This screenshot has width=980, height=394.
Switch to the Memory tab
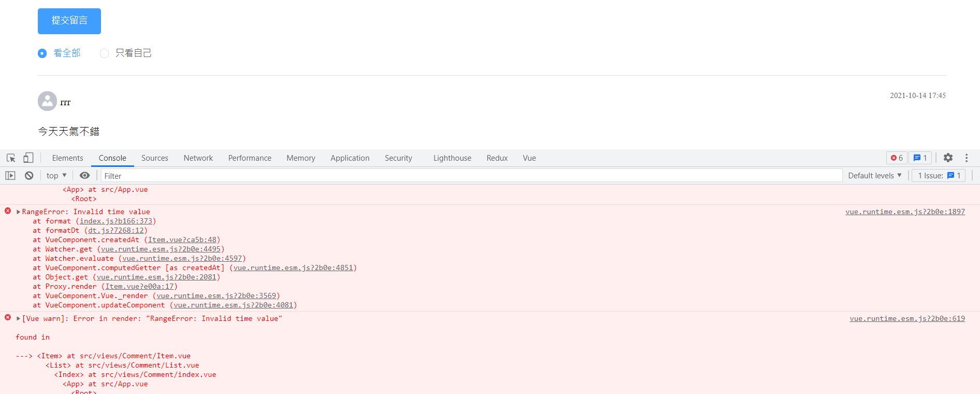click(301, 158)
